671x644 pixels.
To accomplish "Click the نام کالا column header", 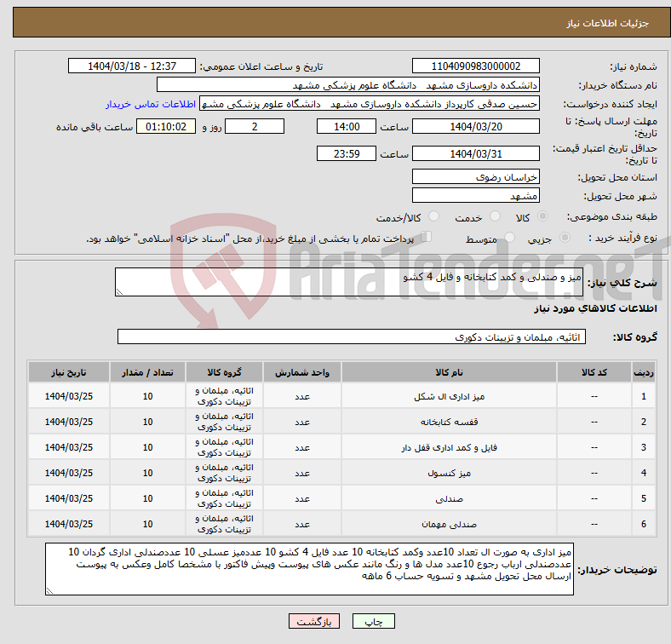I will (x=449, y=372).
